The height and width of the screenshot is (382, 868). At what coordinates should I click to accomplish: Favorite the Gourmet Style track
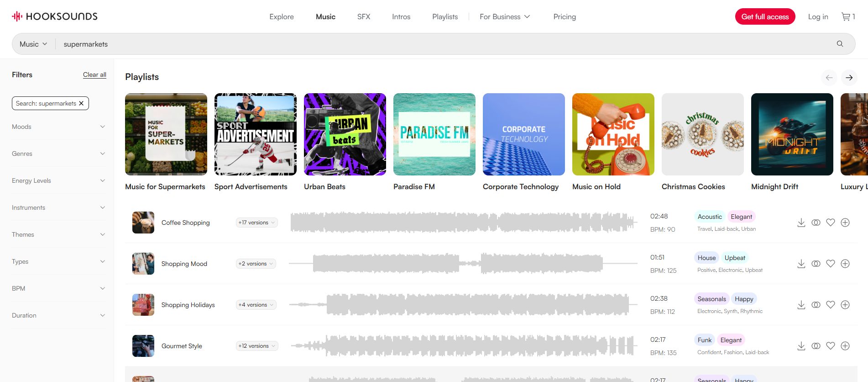point(831,346)
